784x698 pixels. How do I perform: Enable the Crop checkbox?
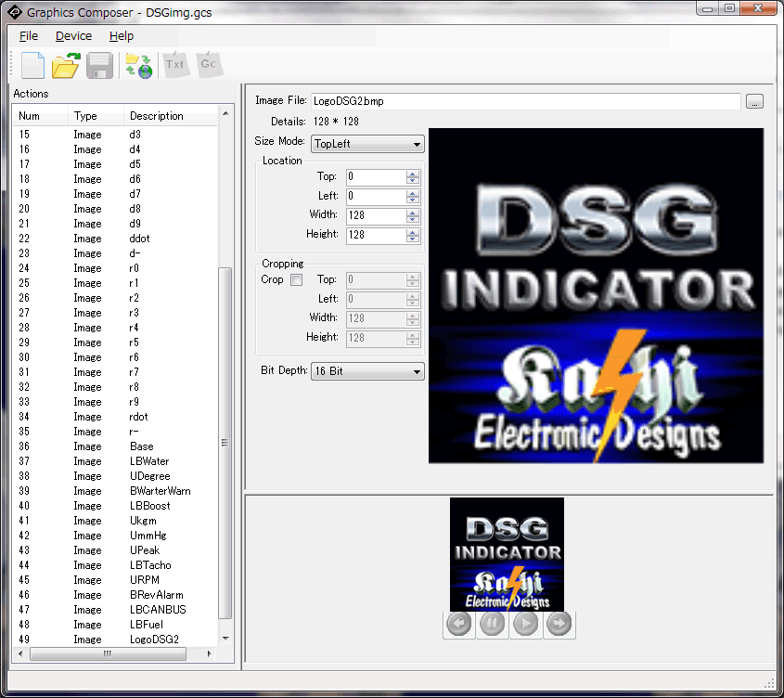tap(297, 279)
